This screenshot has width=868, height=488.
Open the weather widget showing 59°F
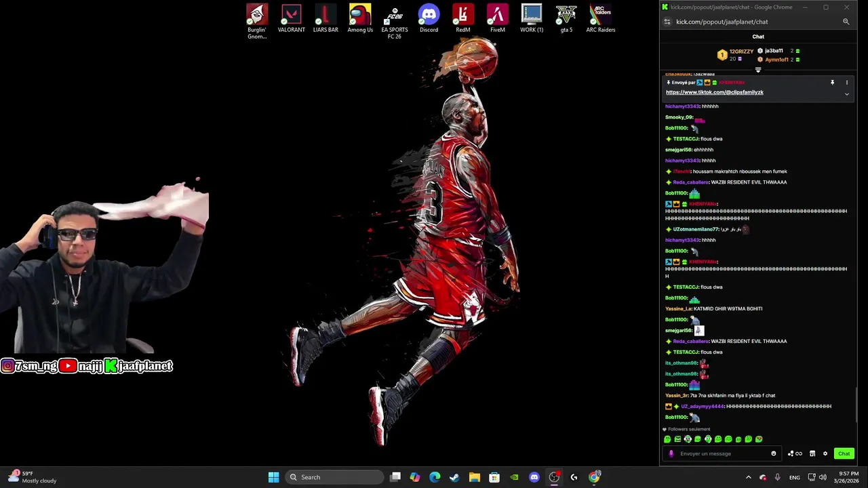click(33, 477)
